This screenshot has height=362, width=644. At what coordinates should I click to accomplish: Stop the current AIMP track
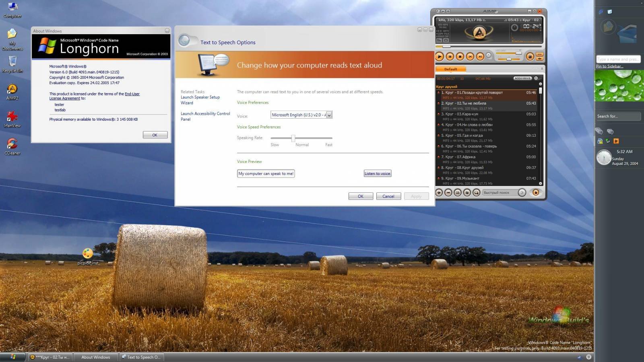460,57
